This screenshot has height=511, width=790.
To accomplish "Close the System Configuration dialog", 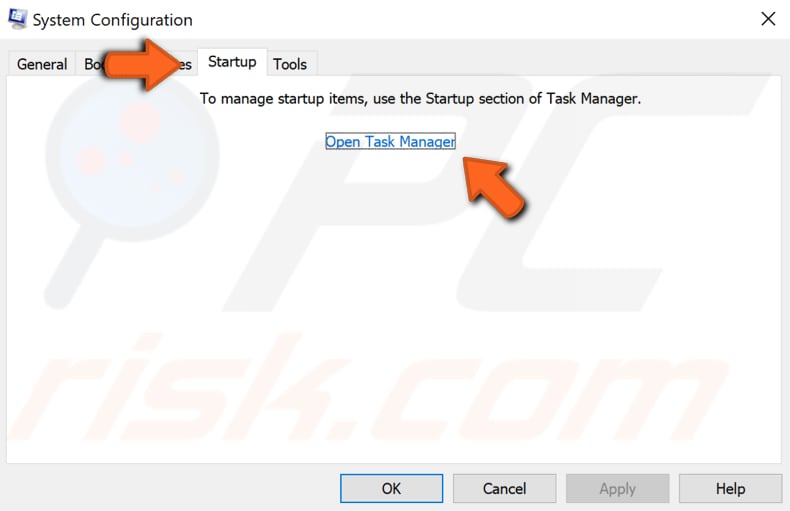I will pyautogui.click(x=767, y=19).
